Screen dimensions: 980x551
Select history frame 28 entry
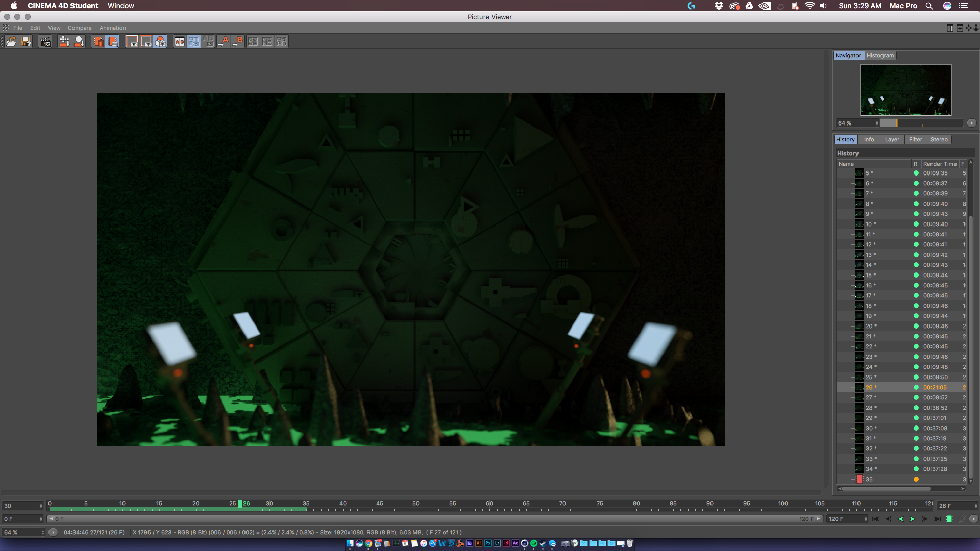click(x=870, y=408)
